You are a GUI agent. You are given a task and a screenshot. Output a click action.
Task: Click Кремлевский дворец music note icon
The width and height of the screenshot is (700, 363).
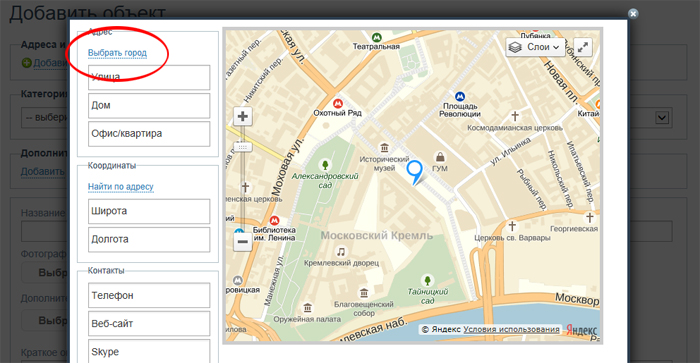click(x=341, y=252)
